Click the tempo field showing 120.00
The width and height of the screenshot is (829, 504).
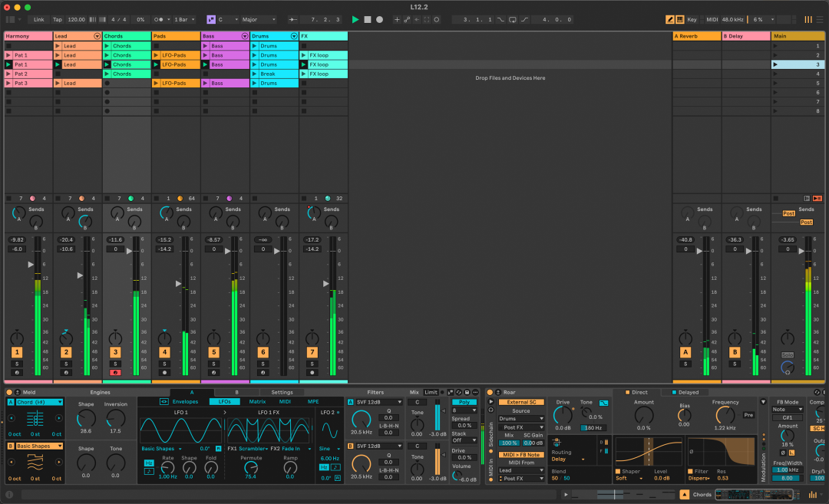pyautogui.click(x=76, y=19)
